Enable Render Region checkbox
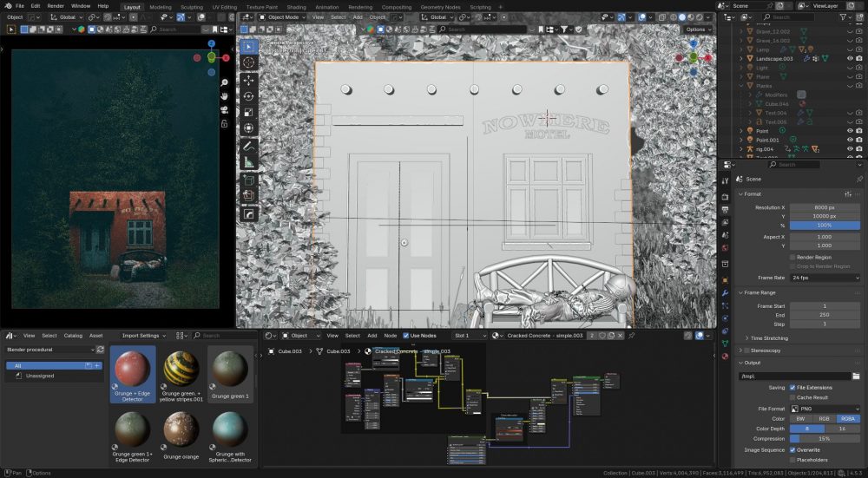The image size is (868, 478). pyautogui.click(x=792, y=258)
